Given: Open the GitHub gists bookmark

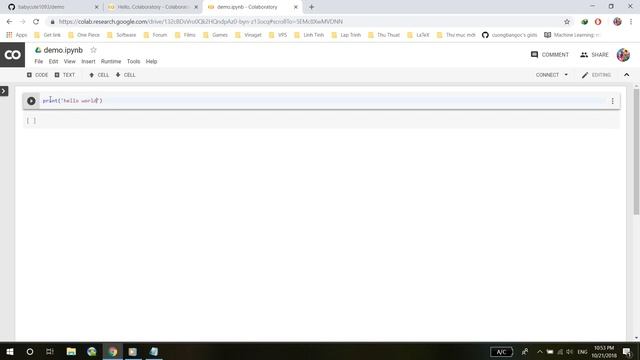Looking at the screenshot, I should [x=509, y=35].
